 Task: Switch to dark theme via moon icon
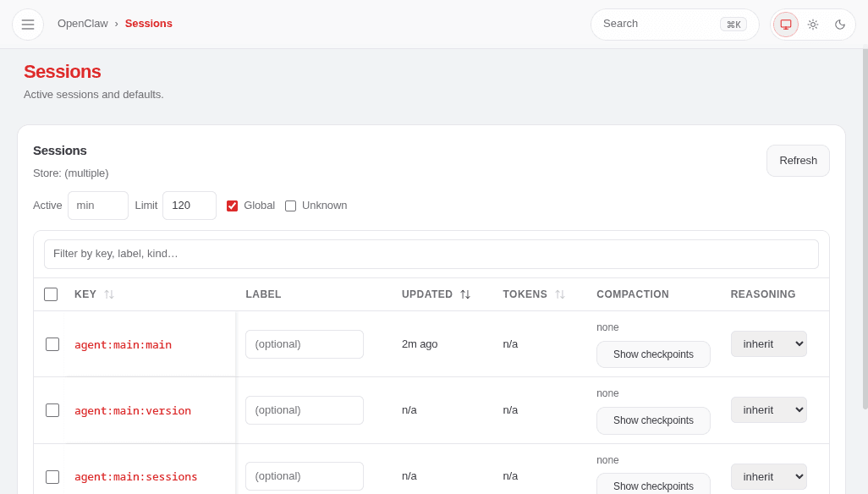[x=840, y=25]
